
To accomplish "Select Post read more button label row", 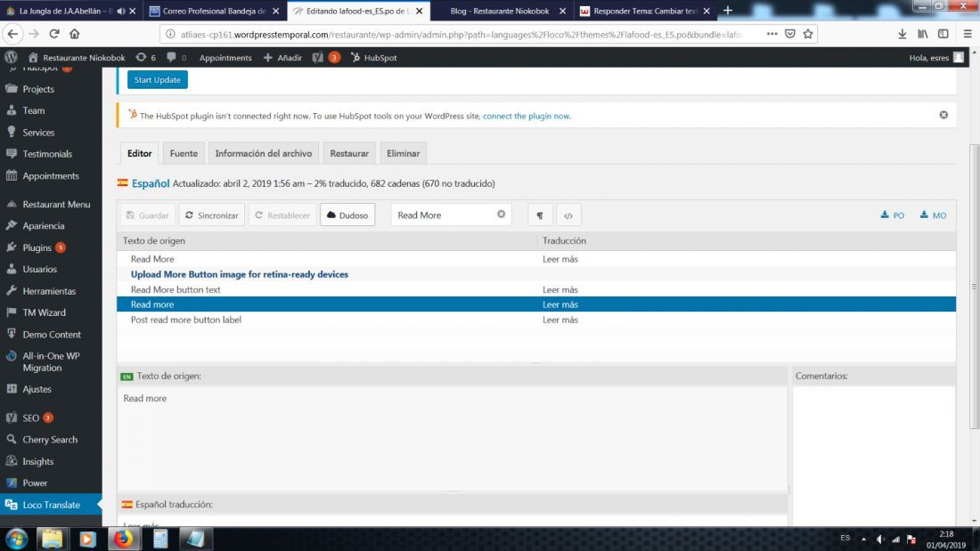I will pos(536,320).
